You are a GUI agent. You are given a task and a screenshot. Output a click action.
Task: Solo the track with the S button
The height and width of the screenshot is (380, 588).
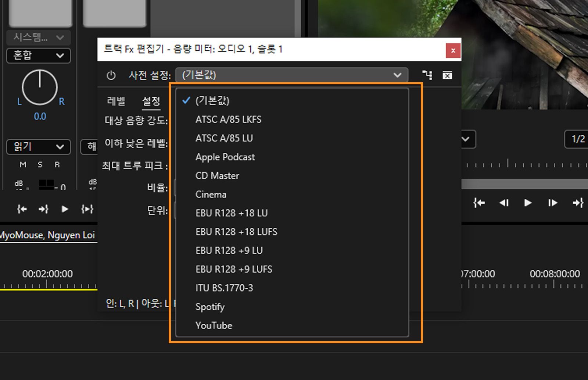pos(40,165)
